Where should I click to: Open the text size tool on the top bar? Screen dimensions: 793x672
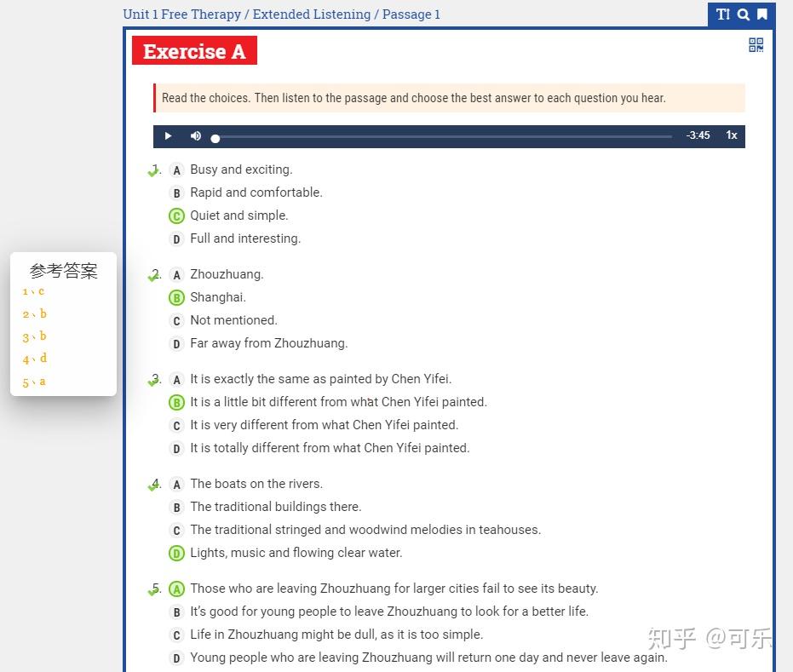click(x=722, y=14)
